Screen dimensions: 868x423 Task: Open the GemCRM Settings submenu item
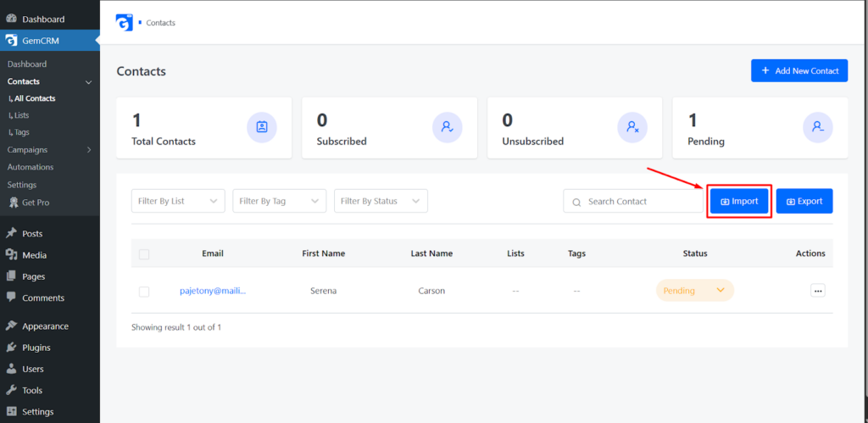(21, 184)
